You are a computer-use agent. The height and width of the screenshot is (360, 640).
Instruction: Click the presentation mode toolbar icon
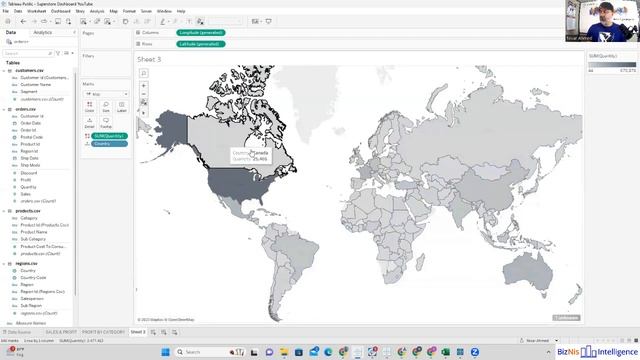coord(269,21)
